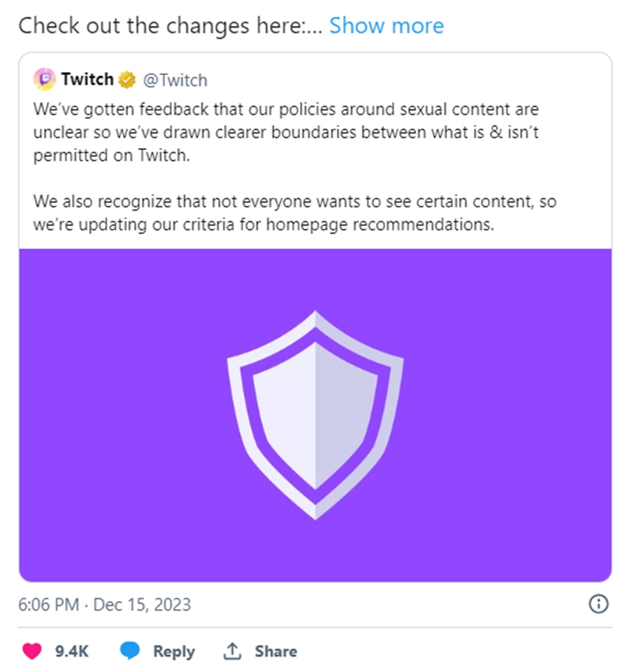
Task: Click the blue reply bubble icon
Action: [130, 651]
